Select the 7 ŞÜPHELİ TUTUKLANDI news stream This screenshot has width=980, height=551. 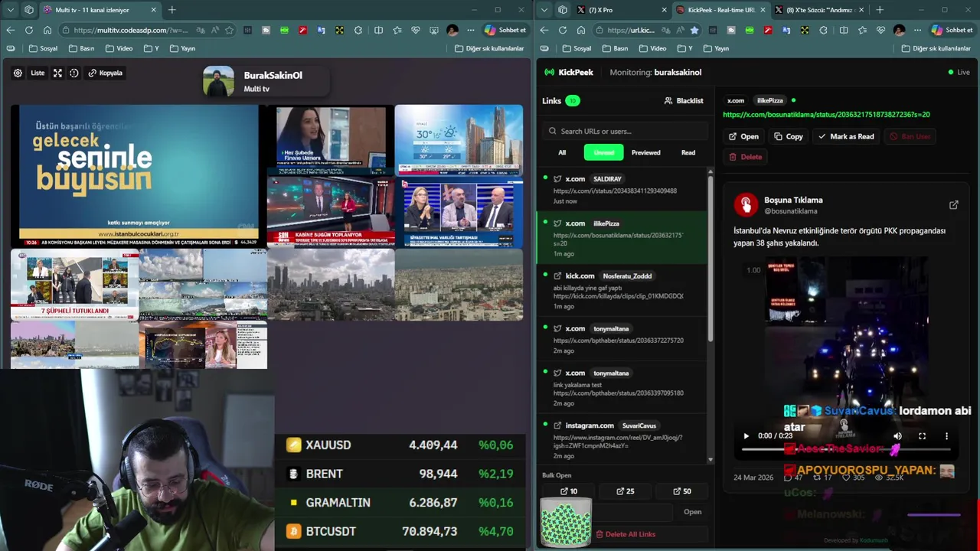click(x=74, y=285)
